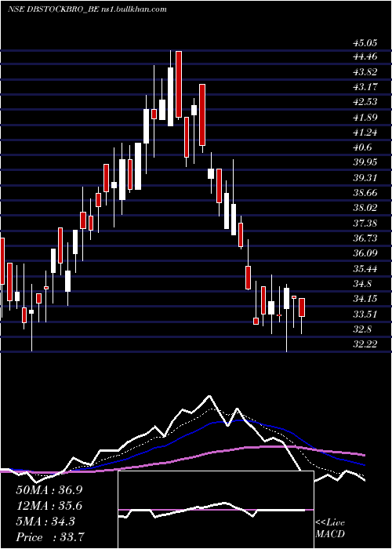Click the 39.95 price axis label
392x549 pixels.
365,162
